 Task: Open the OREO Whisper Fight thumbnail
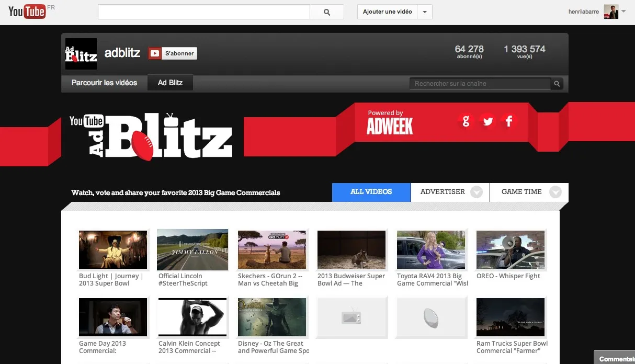click(511, 250)
